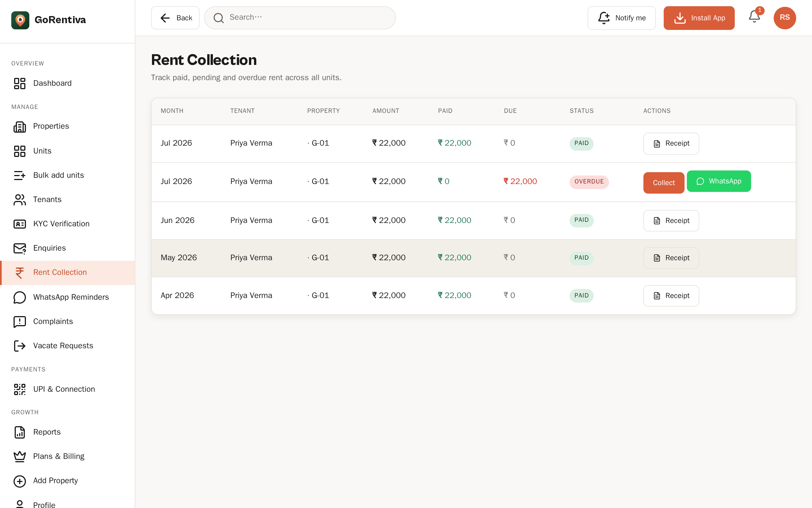Open Receipt for Apr 2026 row

coord(671,296)
